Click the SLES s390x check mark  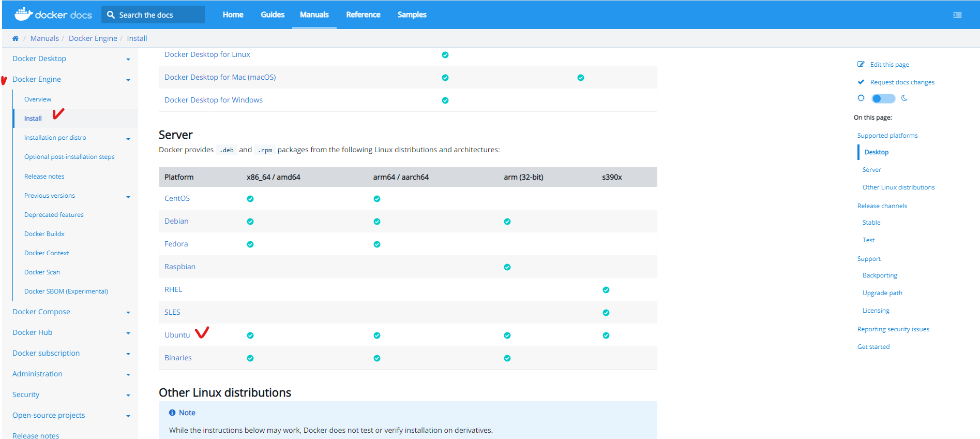606,313
